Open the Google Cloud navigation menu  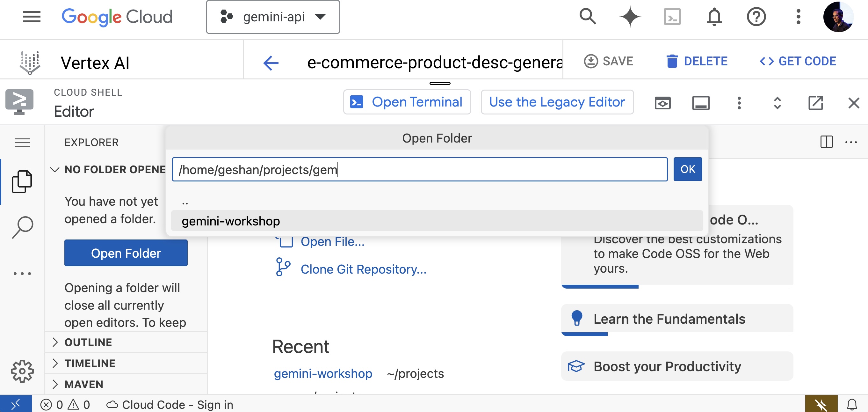pyautogui.click(x=32, y=17)
